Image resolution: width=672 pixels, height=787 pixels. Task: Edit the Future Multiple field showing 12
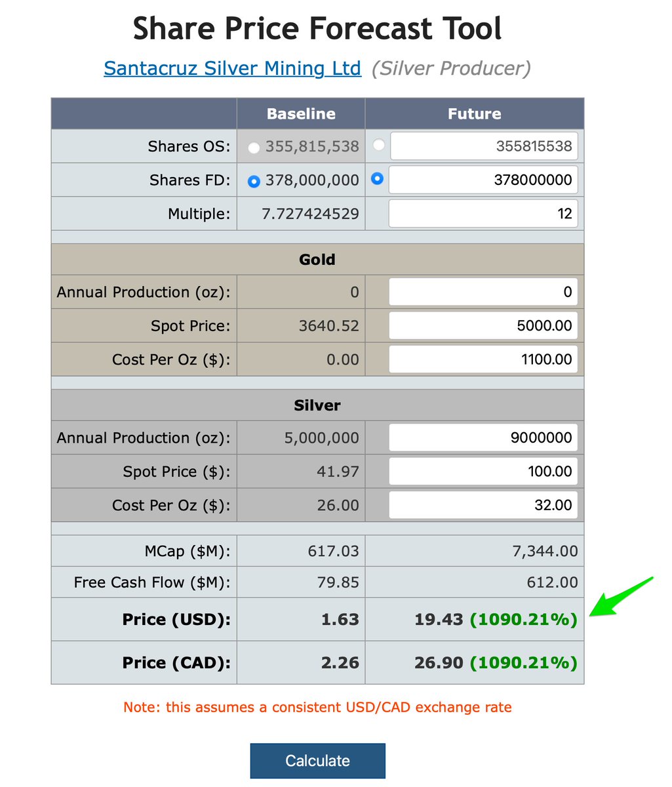pos(484,214)
